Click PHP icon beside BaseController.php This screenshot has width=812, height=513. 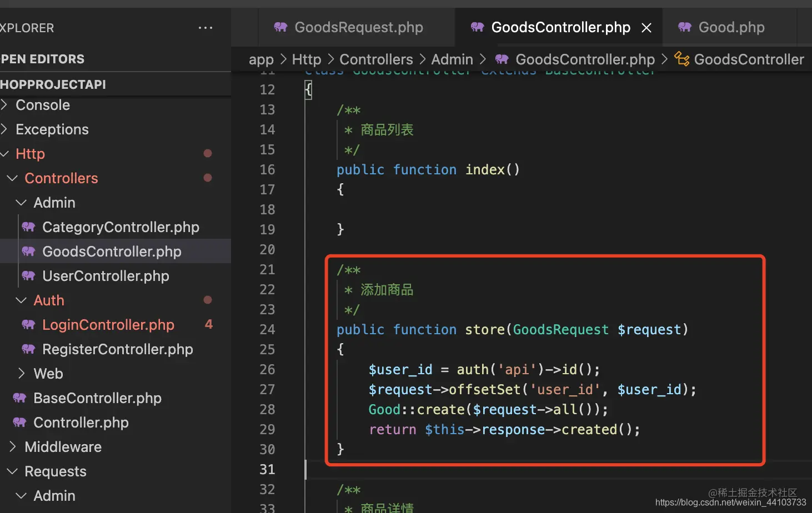pyautogui.click(x=19, y=398)
